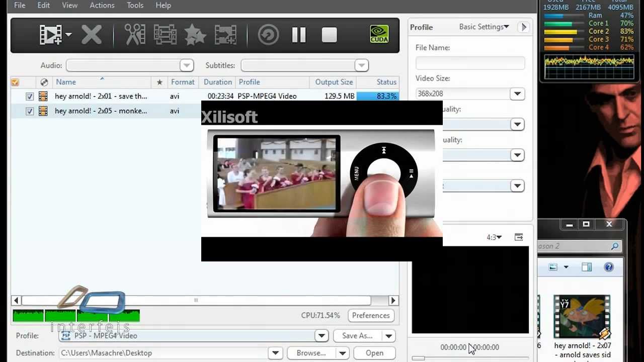644x362 pixels.
Task: Sort by Duration column header
Action: click(x=218, y=82)
